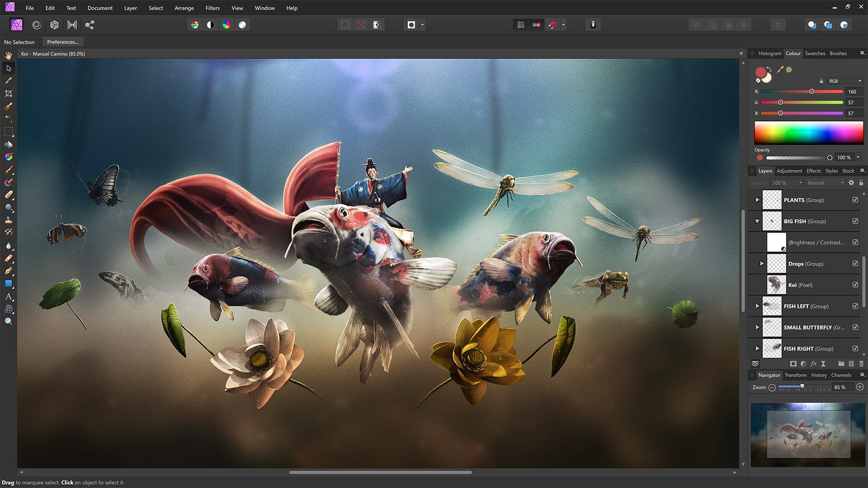The height and width of the screenshot is (488, 868).
Task: Collapse the BIG FISH group
Action: (x=757, y=221)
